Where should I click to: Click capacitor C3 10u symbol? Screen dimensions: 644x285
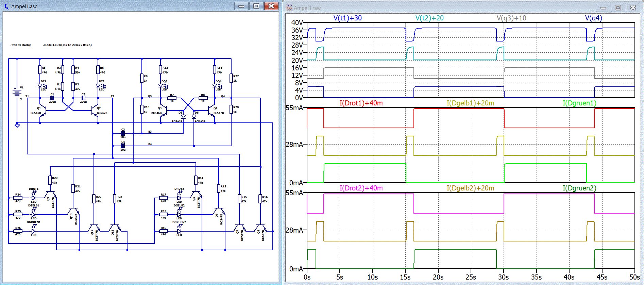(x=123, y=133)
